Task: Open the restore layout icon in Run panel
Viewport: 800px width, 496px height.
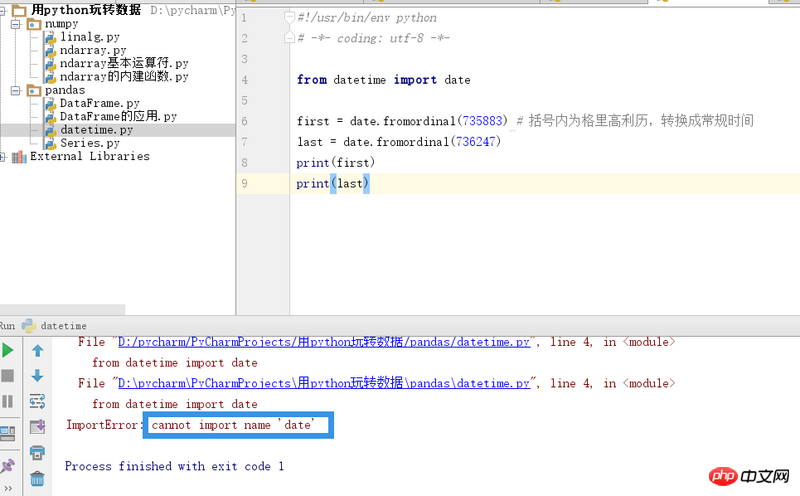Action: [x=8, y=433]
